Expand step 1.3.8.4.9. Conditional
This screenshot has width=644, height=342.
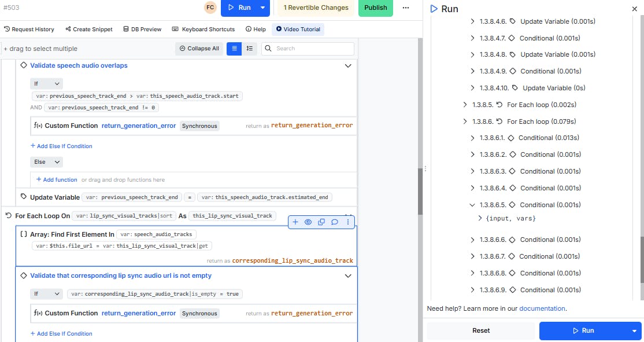tap(472, 71)
